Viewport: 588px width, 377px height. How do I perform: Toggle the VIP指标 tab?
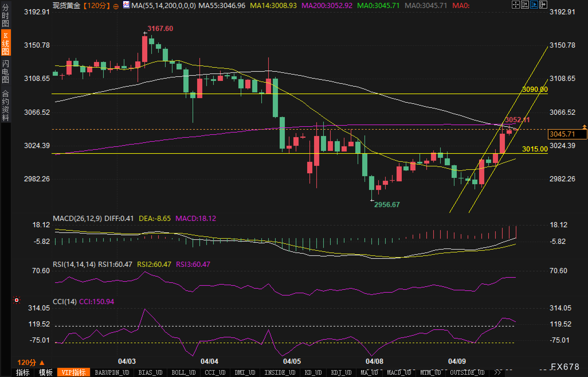(74, 372)
